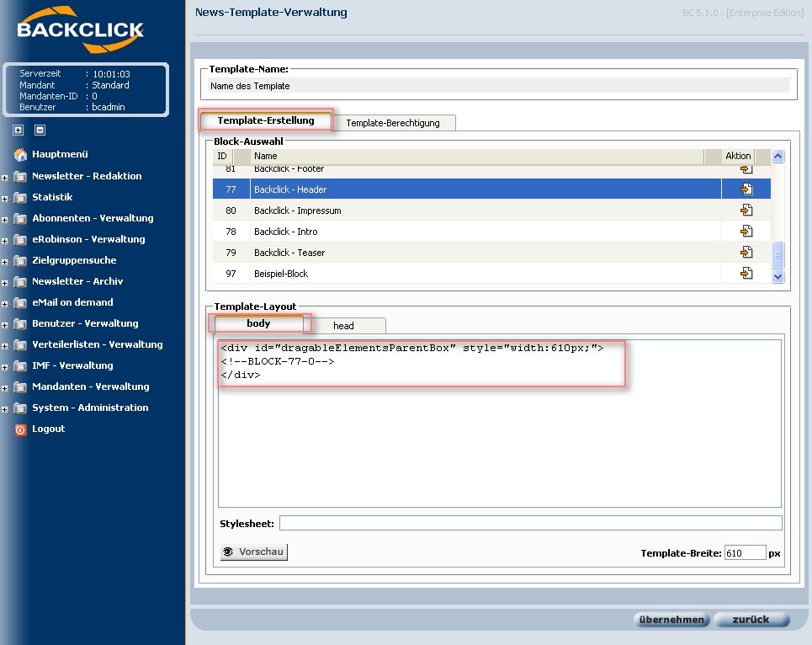Click the Hauptmenü home icon

click(20, 155)
